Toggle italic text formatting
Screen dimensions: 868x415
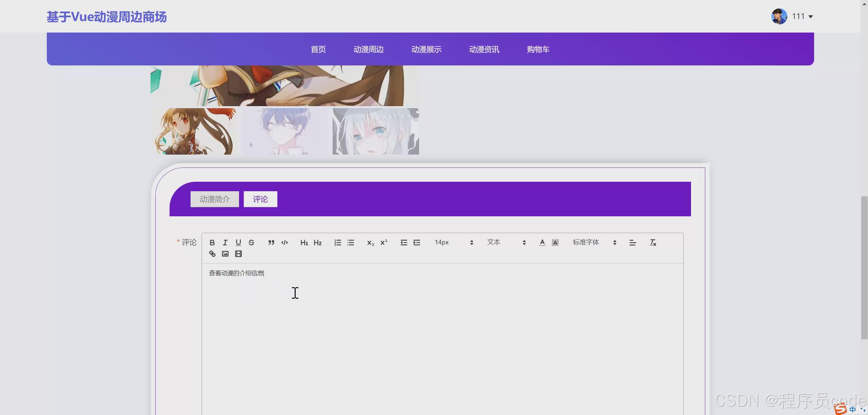pyautogui.click(x=225, y=242)
